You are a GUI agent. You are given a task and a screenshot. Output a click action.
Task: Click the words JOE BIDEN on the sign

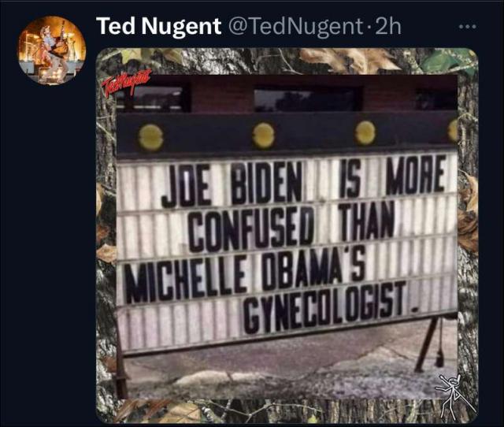(232, 184)
